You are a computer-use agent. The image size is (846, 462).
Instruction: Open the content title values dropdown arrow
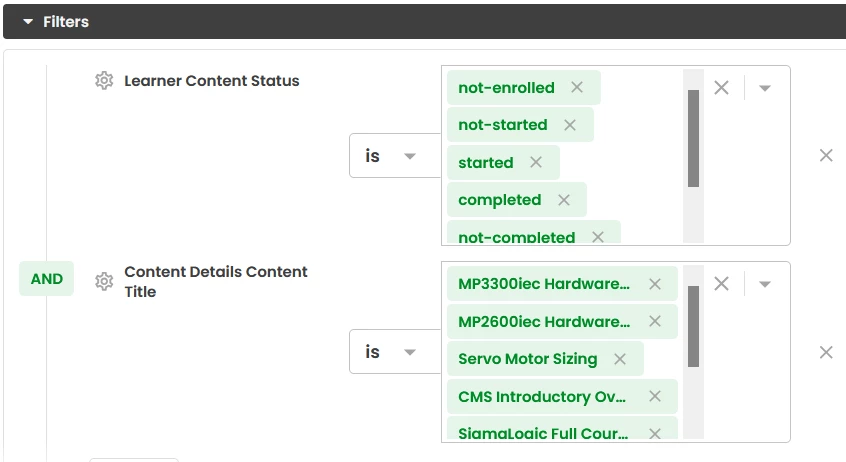click(765, 284)
